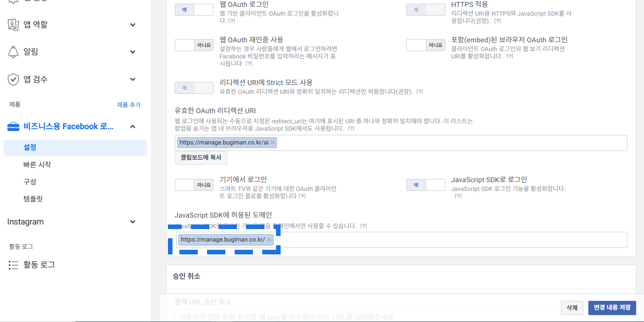Click the 승인 취소 section heading

(x=186, y=276)
